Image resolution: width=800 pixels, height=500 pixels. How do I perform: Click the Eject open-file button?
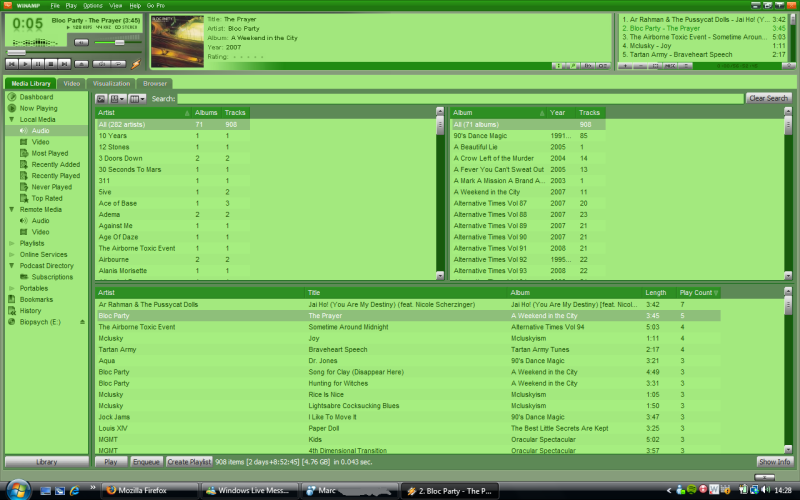click(81, 64)
